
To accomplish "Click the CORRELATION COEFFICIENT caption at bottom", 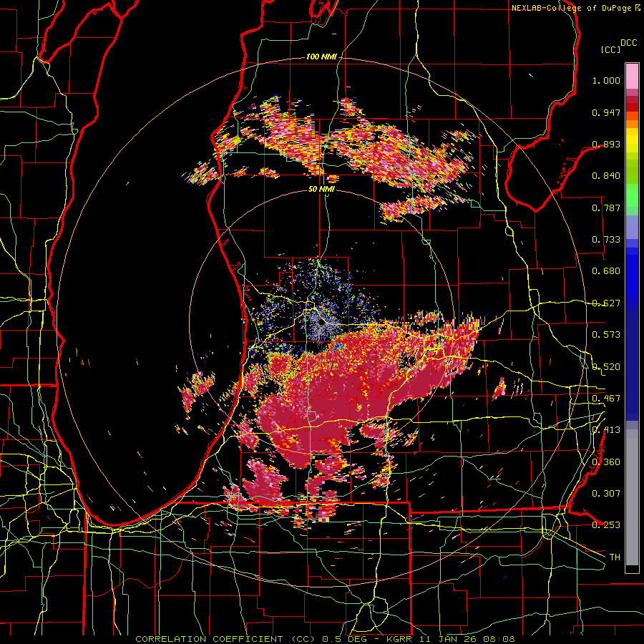I will point(325,639).
